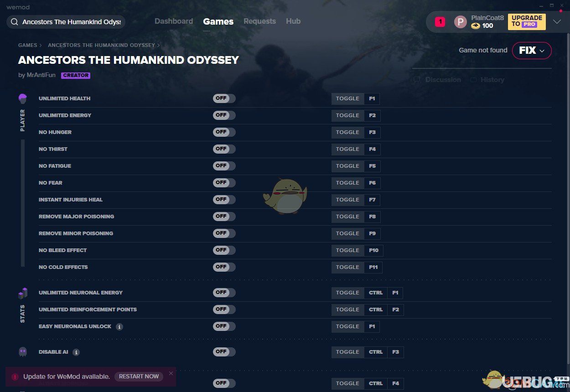The image size is (570, 392).
Task: Select the Stats category icon
Action: pyautogui.click(x=23, y=293)
